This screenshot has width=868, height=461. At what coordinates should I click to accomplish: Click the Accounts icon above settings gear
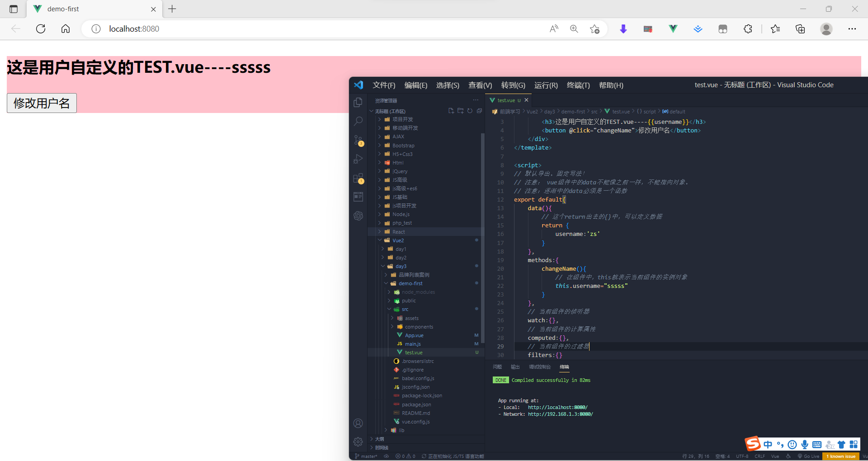[x=358, y=423]
